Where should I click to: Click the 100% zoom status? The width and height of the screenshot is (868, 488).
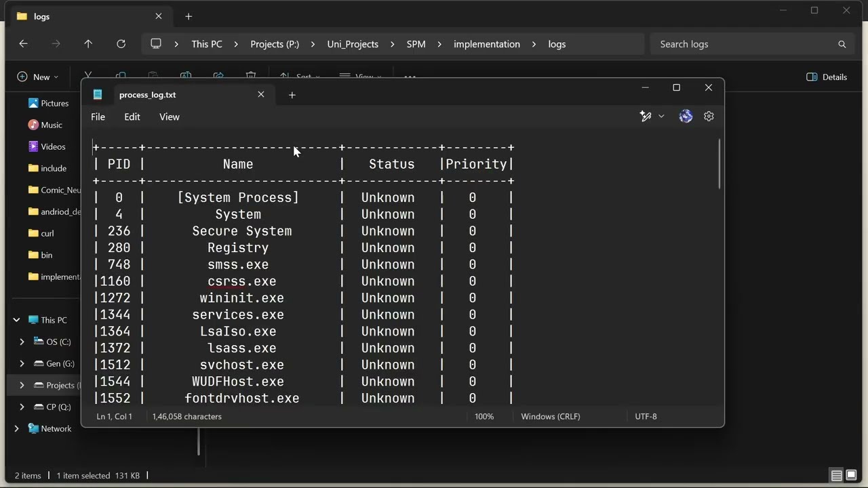pos(484,416)
